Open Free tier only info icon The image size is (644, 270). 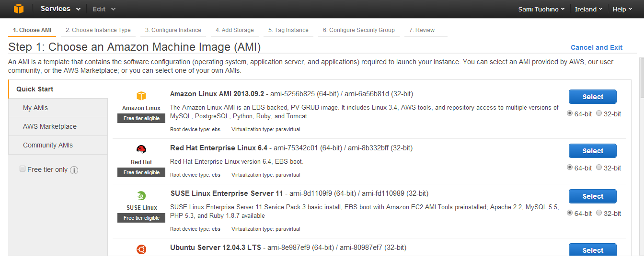pyautogui.click(x=74, y=170)
